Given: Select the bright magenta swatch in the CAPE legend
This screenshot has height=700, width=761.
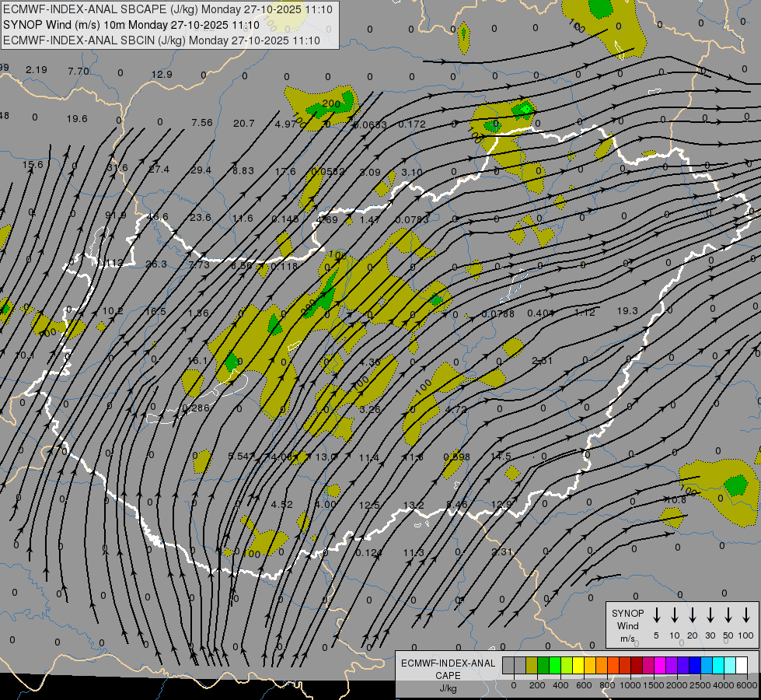Looking at the screenshot, I should (660, 666).
